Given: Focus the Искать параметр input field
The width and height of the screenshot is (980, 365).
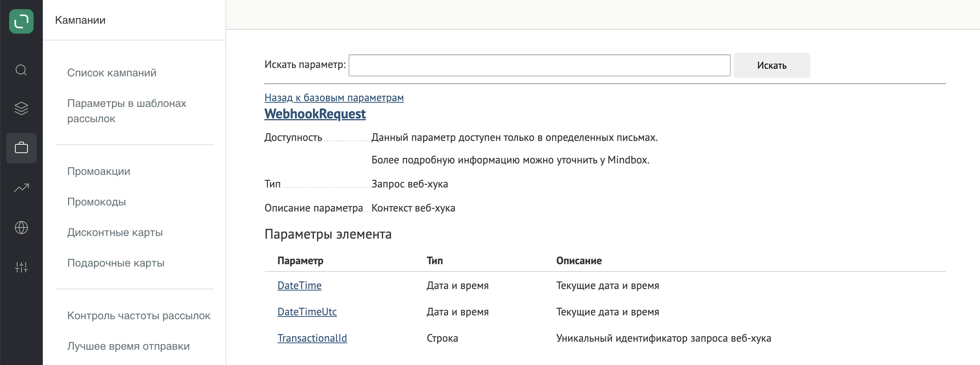Looking at the screenshot, I should (539, 65).
